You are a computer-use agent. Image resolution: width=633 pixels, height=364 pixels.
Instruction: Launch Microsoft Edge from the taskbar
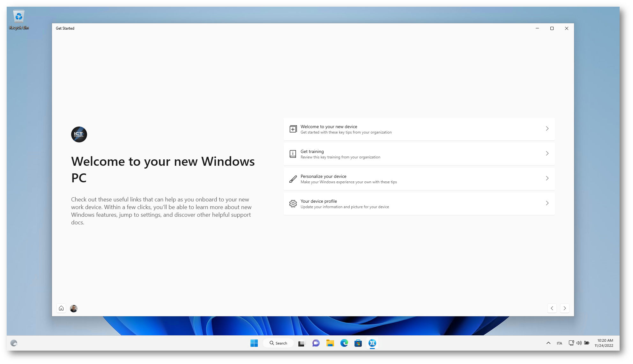(x=344, y=343)
